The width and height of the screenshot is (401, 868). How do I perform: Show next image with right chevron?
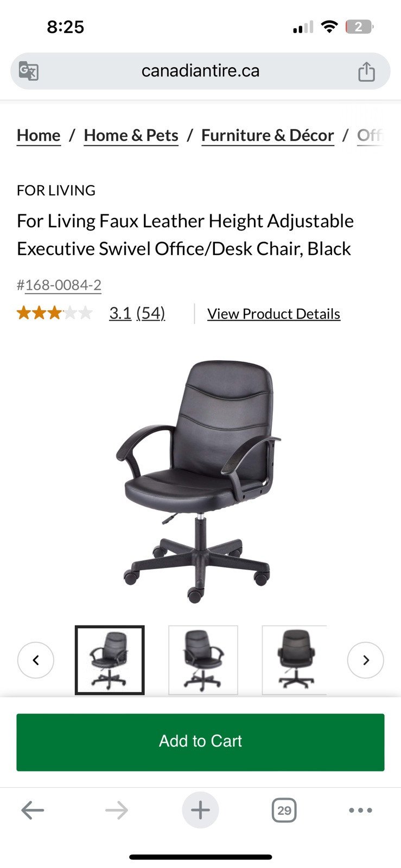click(x=366, y=660)
